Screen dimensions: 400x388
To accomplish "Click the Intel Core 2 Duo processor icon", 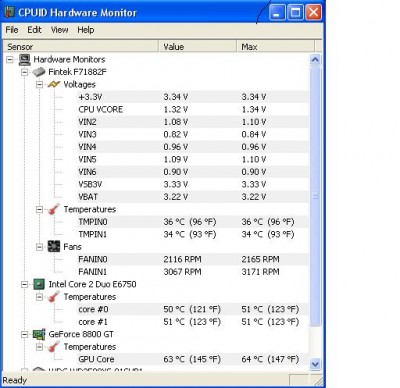I will point(39,284).
